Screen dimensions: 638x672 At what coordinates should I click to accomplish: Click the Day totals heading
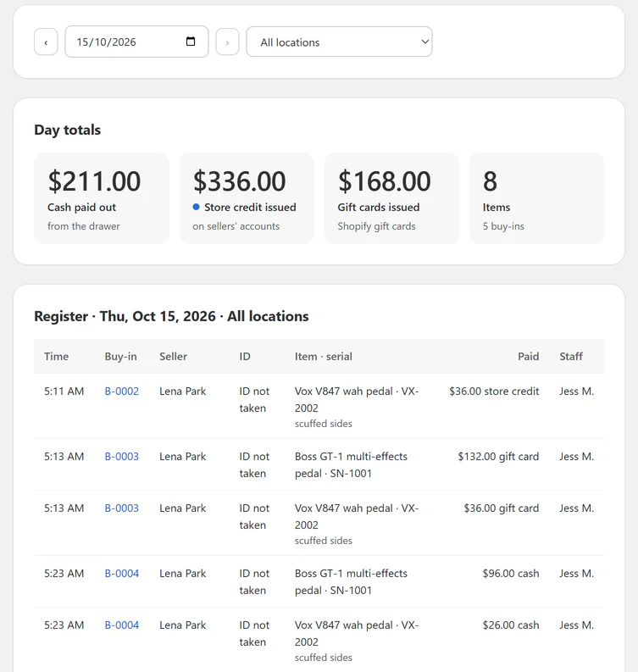(x=67, y=130)
